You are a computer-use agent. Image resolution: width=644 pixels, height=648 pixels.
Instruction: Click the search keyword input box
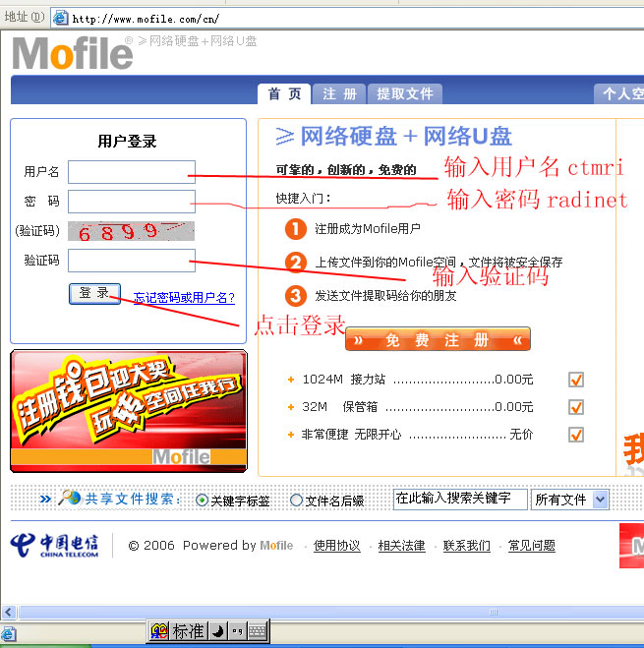point(460,500)
